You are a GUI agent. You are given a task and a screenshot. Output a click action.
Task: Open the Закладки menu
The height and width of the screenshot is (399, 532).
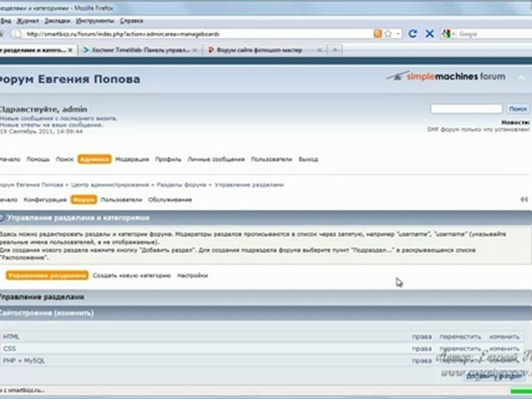[57, 21]
